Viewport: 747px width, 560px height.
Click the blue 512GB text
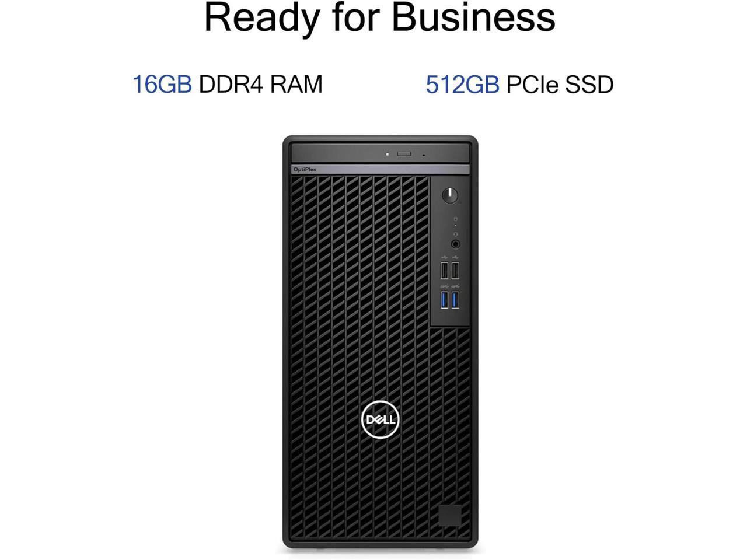[x=462, y=84]
